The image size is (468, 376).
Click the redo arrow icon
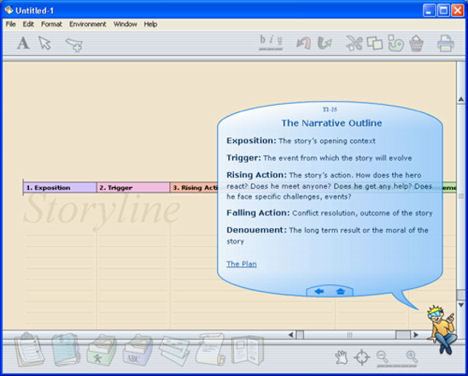click(x=324, y=43)
